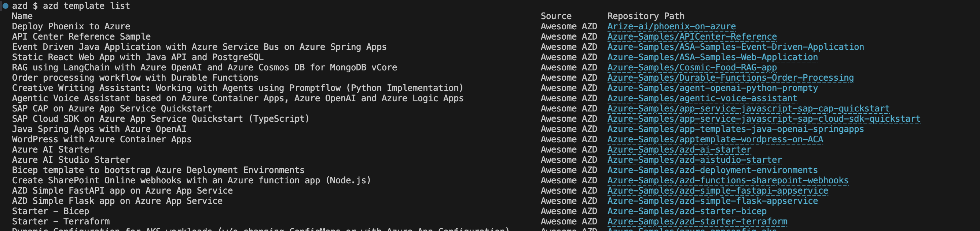Select the 'Azure AI Starter' name
This screenshot has width=980, height=231.
pos(53,150)
